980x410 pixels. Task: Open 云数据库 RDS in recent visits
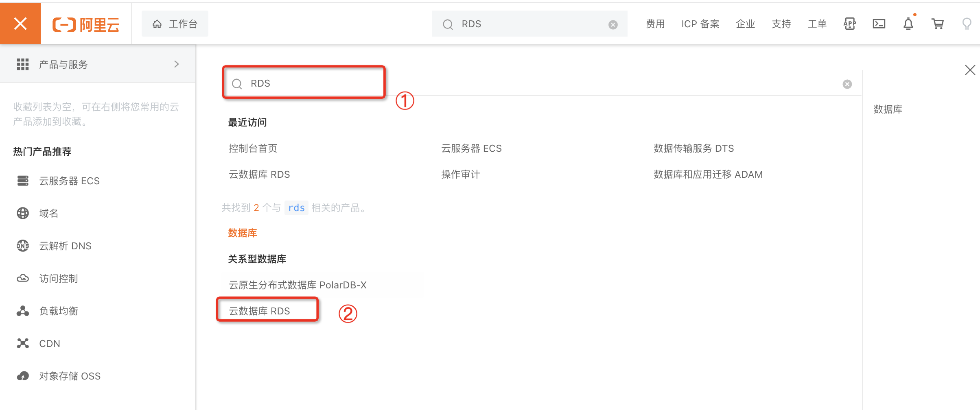[259, 174]
